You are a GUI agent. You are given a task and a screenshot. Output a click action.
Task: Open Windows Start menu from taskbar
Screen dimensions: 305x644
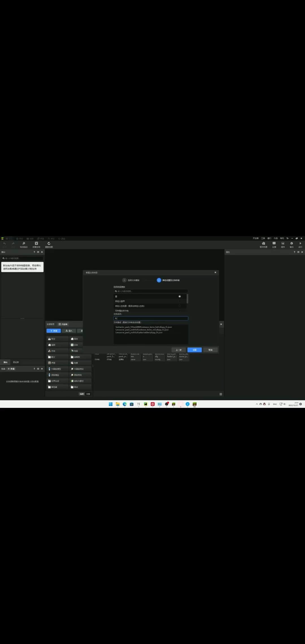[110, 404]
